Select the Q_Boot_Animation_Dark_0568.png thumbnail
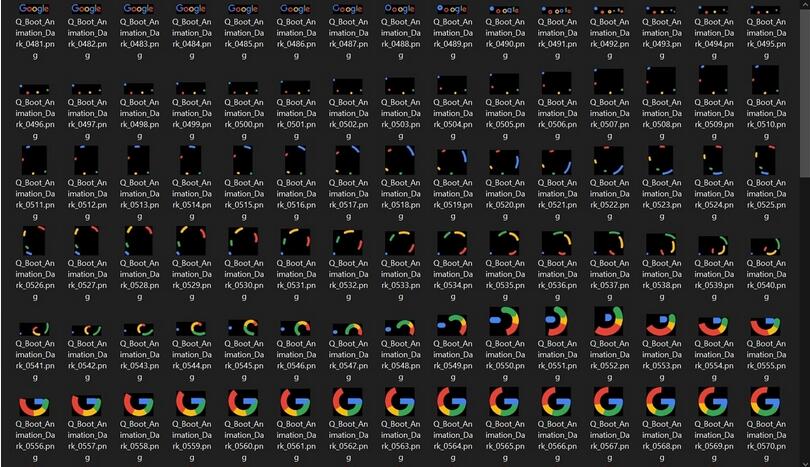810x467 pixels. pos(662,402)
